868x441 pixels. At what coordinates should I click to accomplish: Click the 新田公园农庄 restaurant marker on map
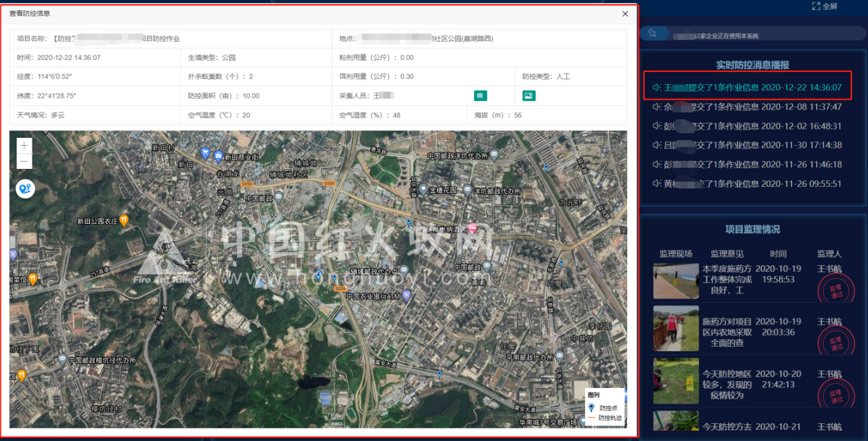click(x=123, y=220)
